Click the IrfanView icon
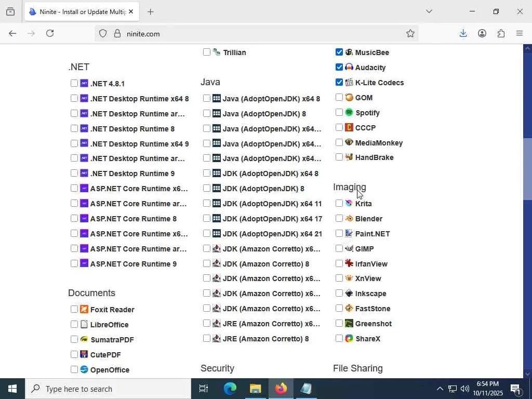The image size is (532, 399). [x=349, y=263]
